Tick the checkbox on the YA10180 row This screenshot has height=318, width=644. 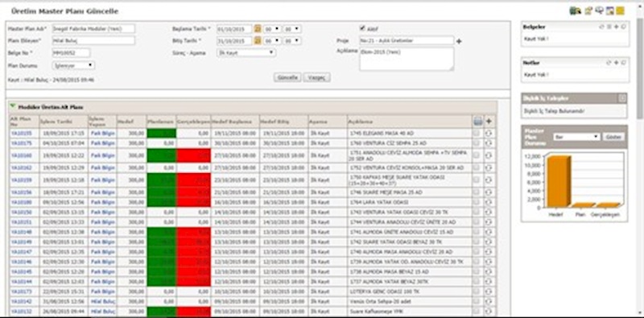point(477,202)
